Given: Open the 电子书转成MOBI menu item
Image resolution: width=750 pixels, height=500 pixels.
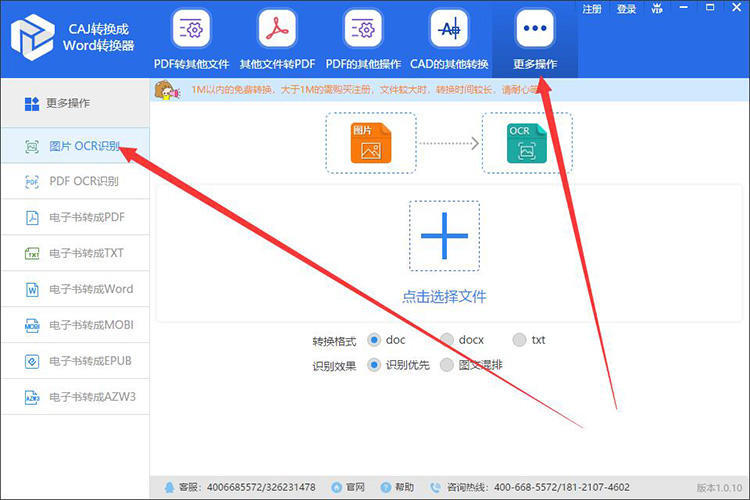Looking at the screenshot, I should click(76, 325).
